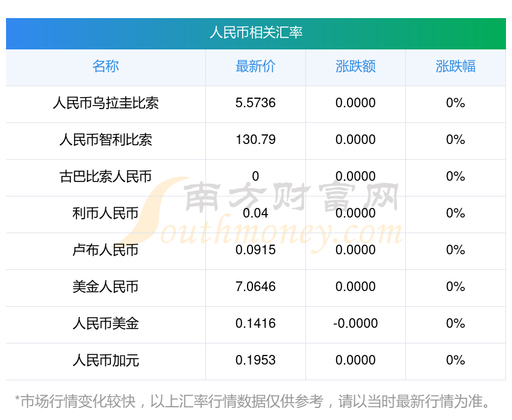This screenshot has width=512, height=420.
Task: Open the 人民币智利比索 currency pair
Action: [105, 140]
